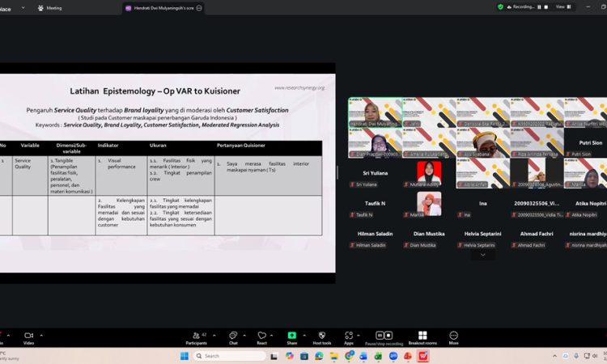Show more participants with gallery down chevron
Viewport: 607px width, 364px height.
click(482, 255)
